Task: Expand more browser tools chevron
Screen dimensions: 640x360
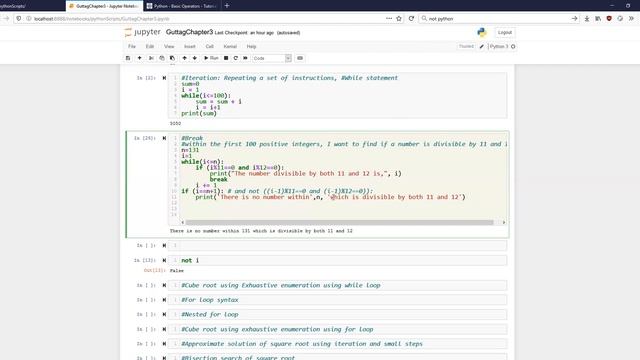Action: point(631,19)
